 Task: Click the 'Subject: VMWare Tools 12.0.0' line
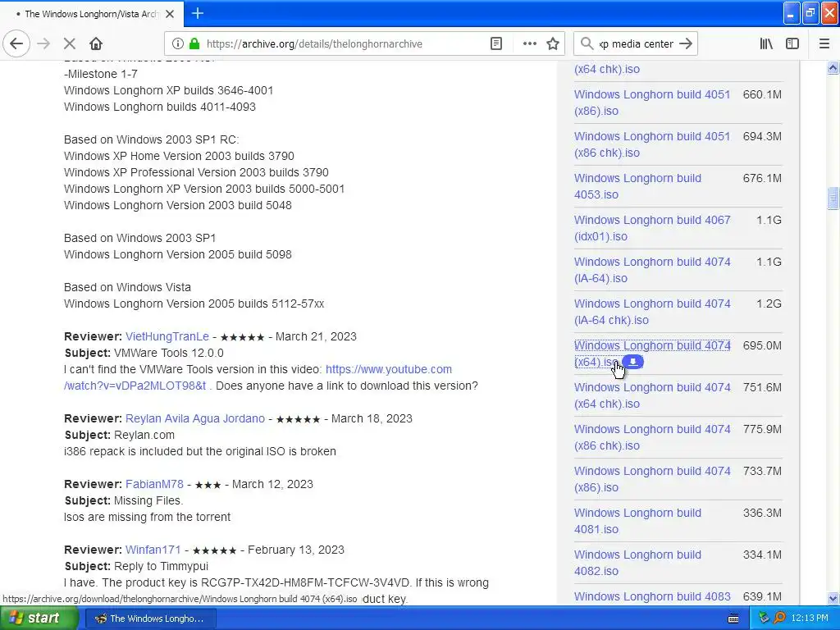[144, 353]
